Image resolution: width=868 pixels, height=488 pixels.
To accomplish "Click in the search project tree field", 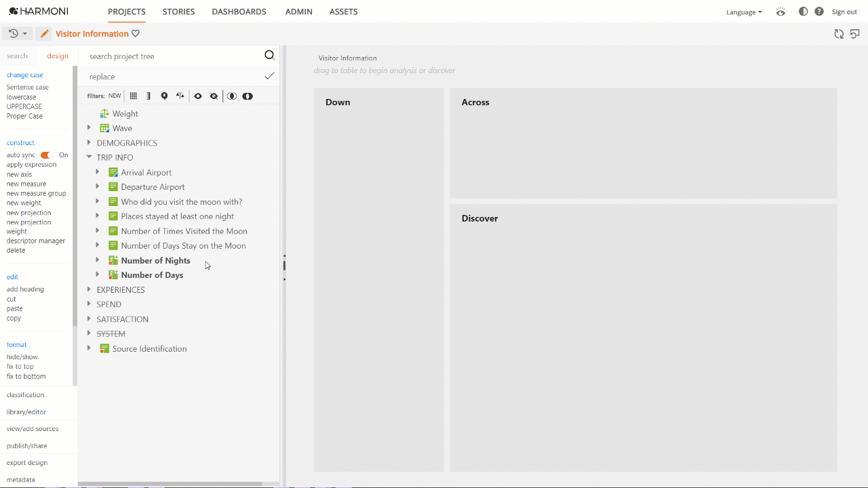I will tap(173, 56).
